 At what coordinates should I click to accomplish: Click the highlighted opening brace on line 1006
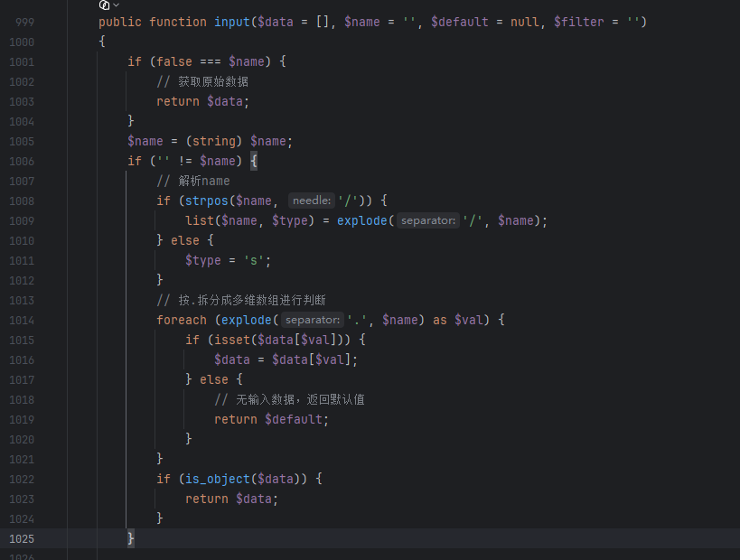pyautogui.click(x=254, y=161)
